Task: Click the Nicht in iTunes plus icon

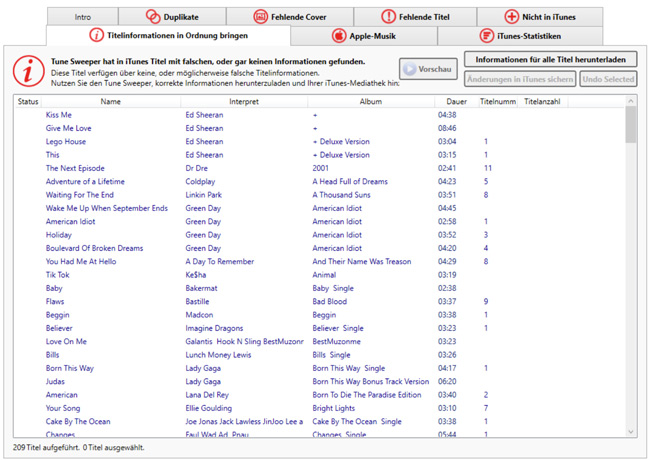Action: pos(512,17)
